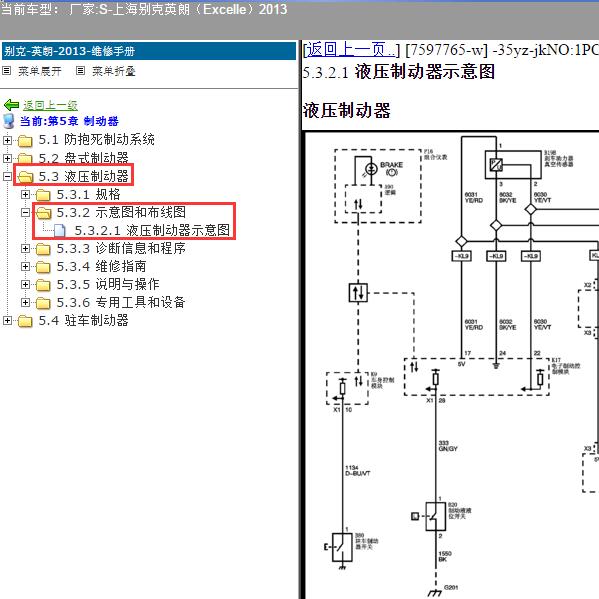Click the 菜单折叠 text button
The width and height of the screenshot is (599, 599).
coord(114,71)
